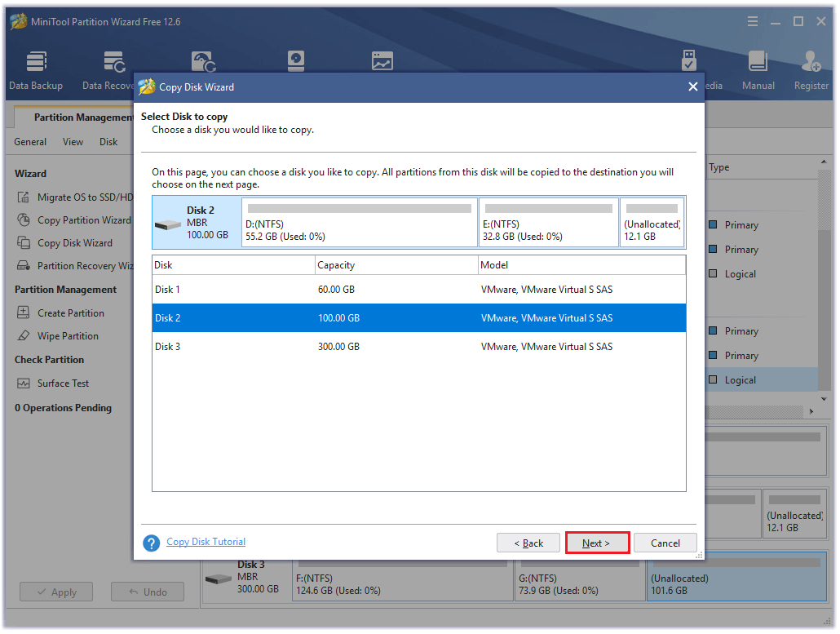Open Disk Benchmark toolbar icon
Viewport: 840px width, 634px height.
[x=296, y=62]
